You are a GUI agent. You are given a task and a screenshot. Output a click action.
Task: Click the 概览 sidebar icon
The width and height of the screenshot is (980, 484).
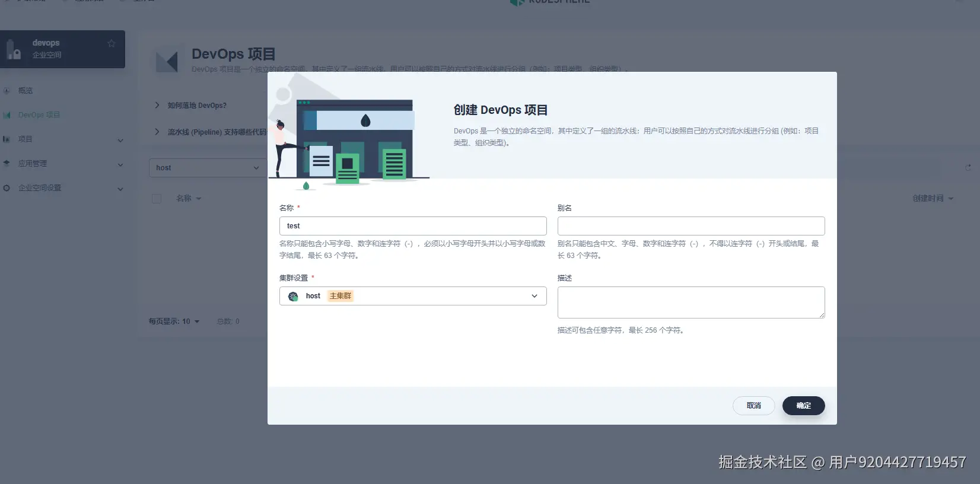(7, 91)
